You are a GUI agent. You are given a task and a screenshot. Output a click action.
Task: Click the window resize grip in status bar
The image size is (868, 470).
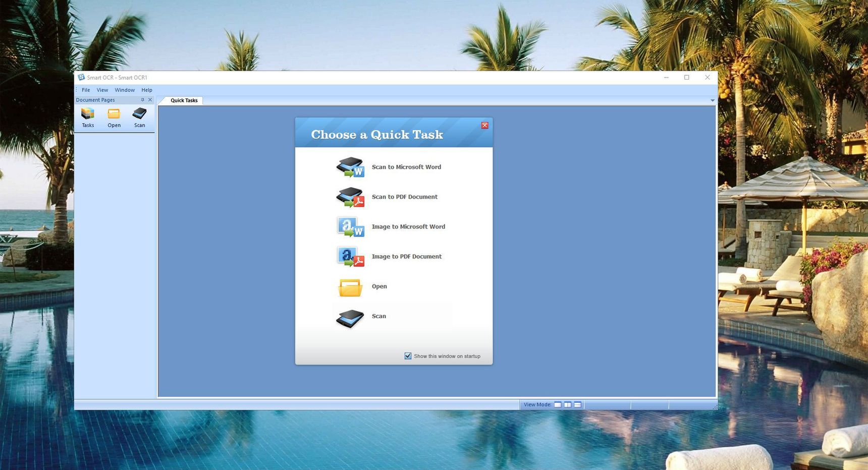coord(715,407)
